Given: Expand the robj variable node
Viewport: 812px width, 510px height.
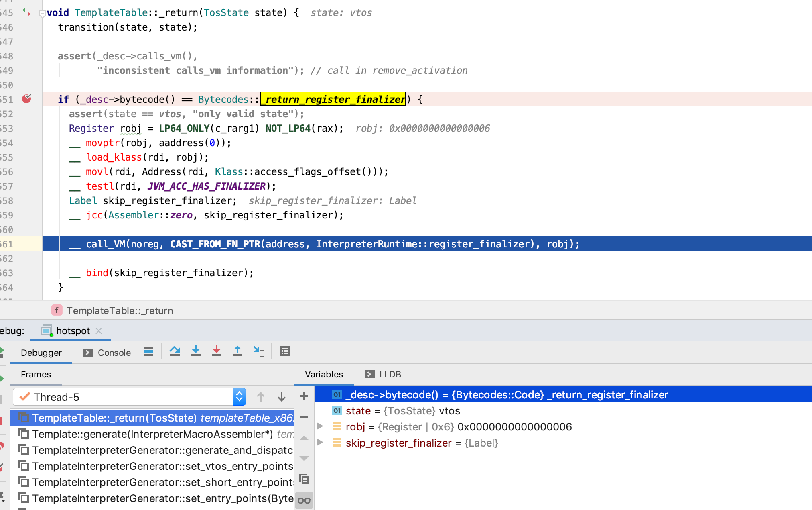Looking at the screenshot, I should click(320, 426).
